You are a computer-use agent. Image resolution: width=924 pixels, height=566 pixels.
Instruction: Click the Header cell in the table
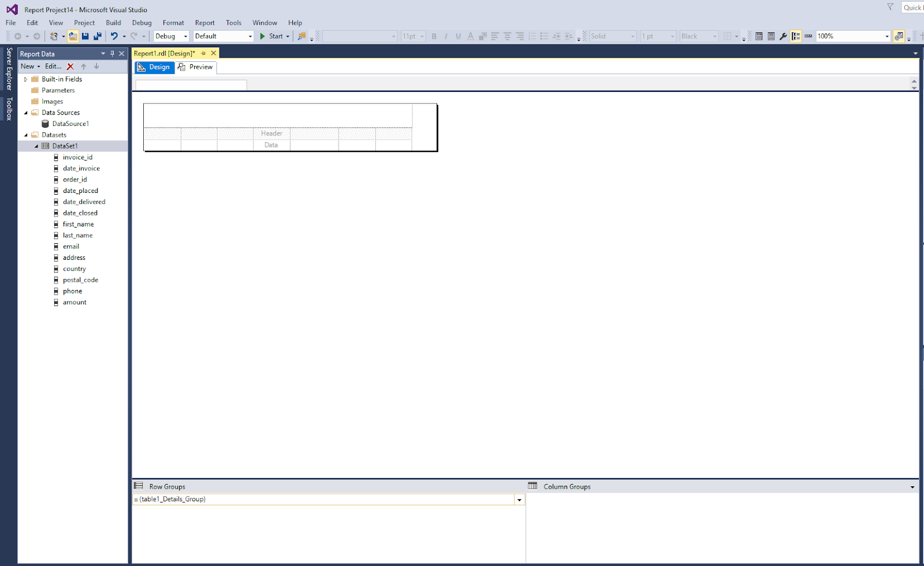271,133
